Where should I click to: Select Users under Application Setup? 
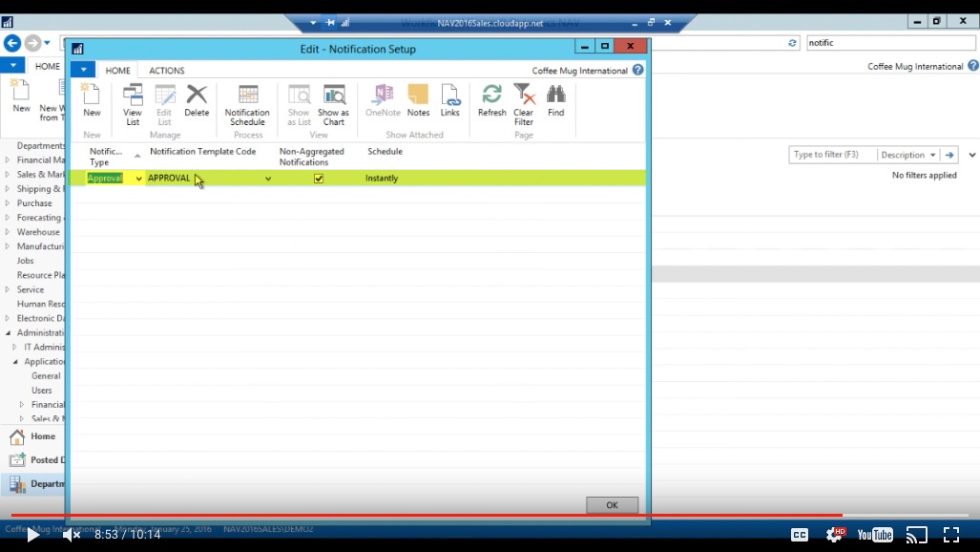tap(42, 390)
